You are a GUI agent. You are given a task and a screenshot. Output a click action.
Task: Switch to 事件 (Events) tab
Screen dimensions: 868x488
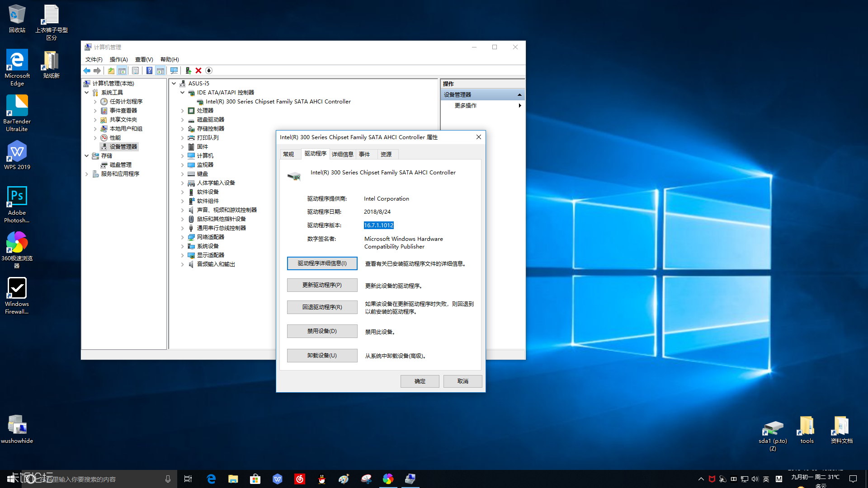point(364,155)
